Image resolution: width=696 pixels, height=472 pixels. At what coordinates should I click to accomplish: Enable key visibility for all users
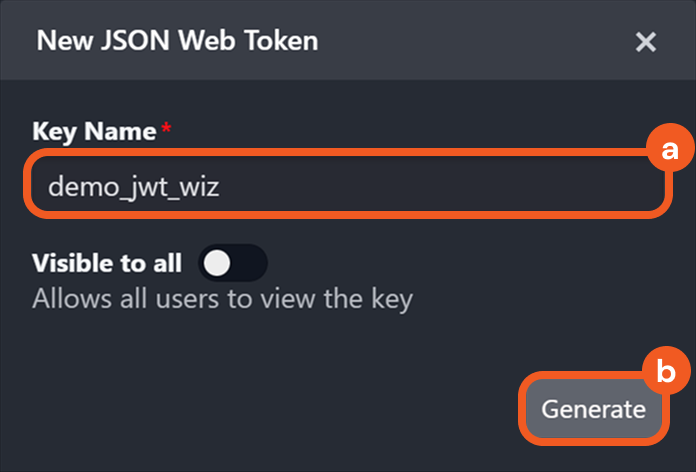pyautogui.click(x=233, y=263)
